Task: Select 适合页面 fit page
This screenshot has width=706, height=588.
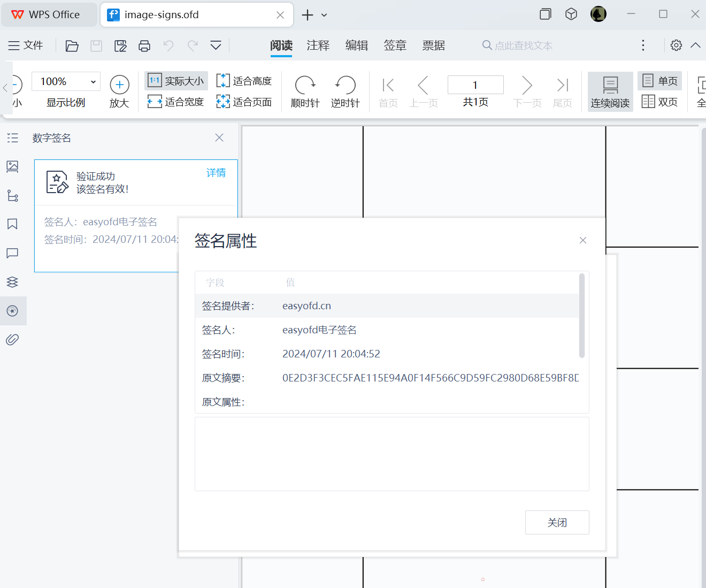Action: pos(244,102)
